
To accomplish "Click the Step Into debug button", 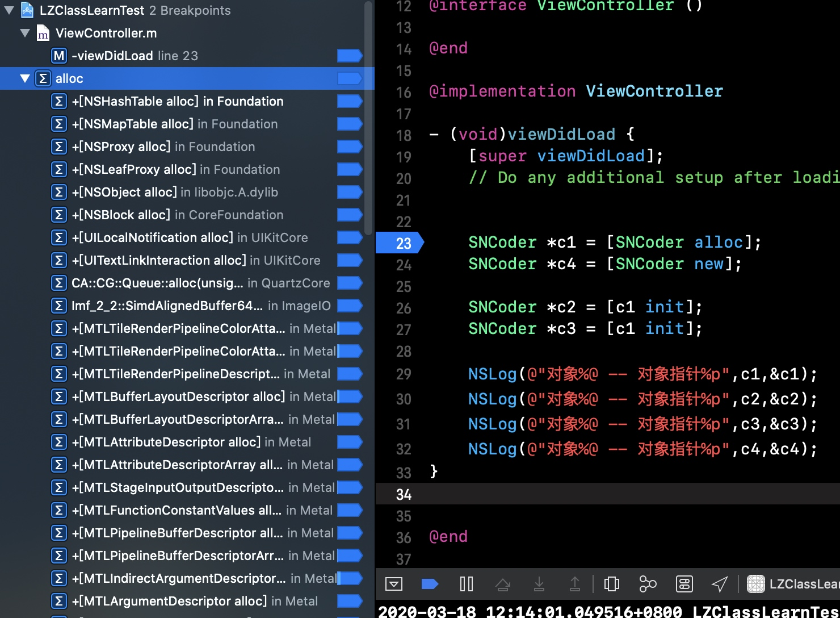I will (x=539, y=584).
